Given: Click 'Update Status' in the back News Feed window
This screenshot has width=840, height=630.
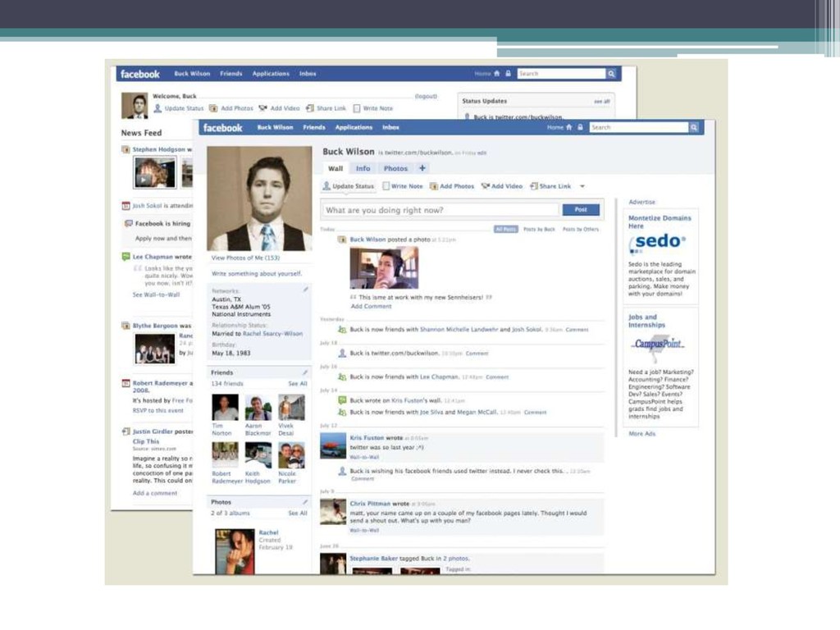Looking at the screenshot, I should tap(184, 108).
